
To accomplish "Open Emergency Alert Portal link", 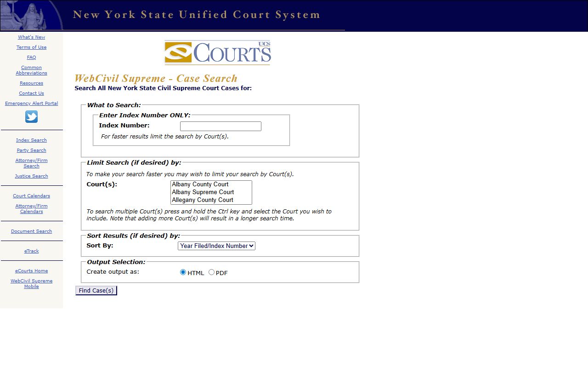I will click(32, 103).
